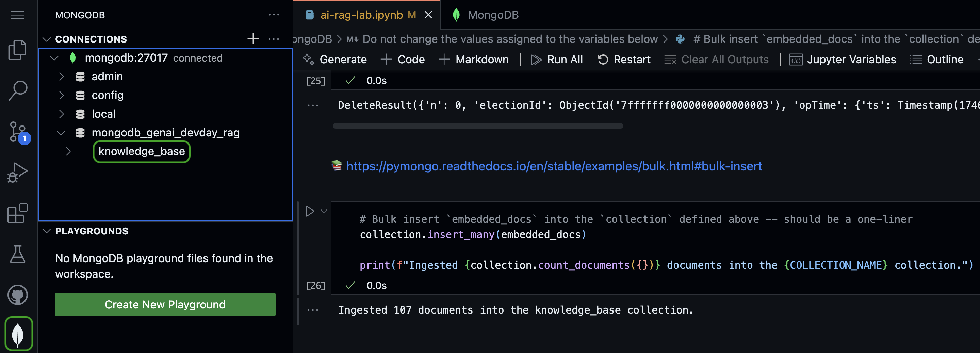980x353 pixels.
Task: Expand the local database
Action: pos(61,114)
